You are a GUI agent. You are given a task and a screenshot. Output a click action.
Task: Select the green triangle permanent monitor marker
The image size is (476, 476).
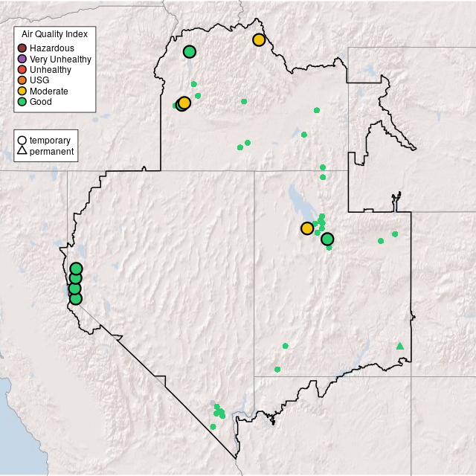(x=400, y=345)
